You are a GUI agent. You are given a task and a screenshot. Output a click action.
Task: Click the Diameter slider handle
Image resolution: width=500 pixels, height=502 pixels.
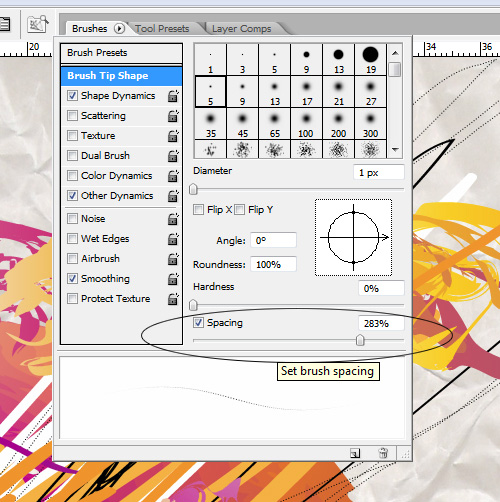click(x=193, y=189)
